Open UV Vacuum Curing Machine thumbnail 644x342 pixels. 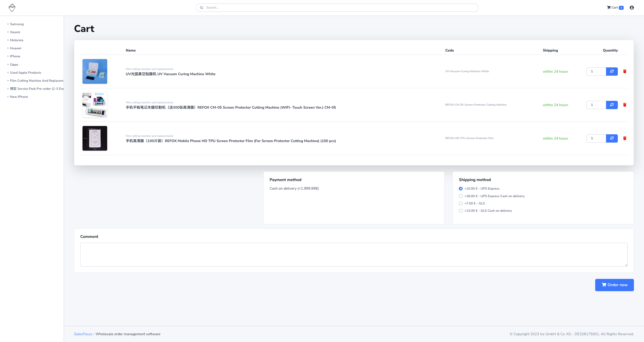[x=95, y=71]
